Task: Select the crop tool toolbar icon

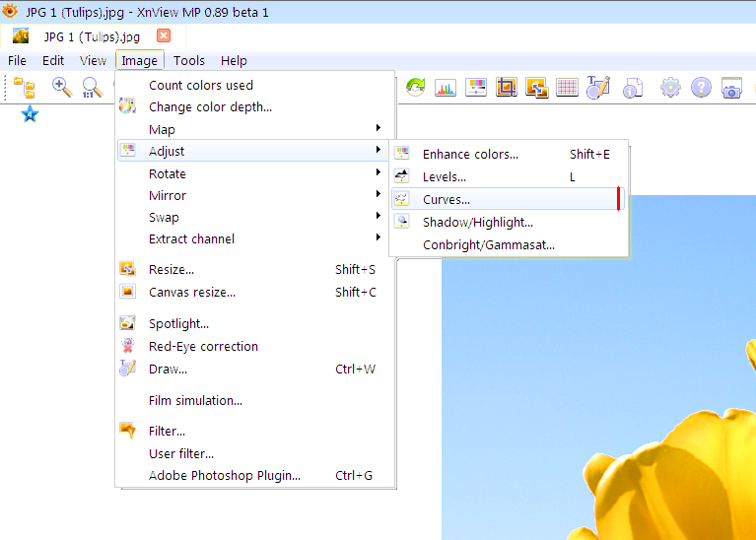Action: (507, 88)
